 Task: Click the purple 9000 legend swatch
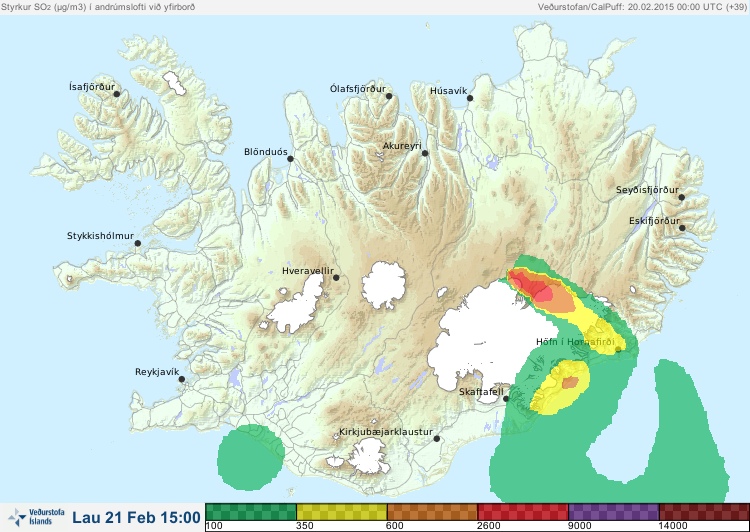coord(614,512)
